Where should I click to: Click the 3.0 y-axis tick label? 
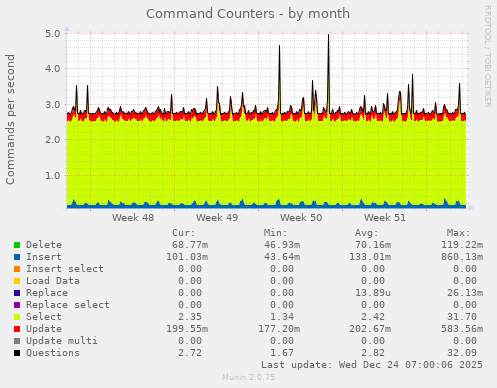(x=53, y=104)
